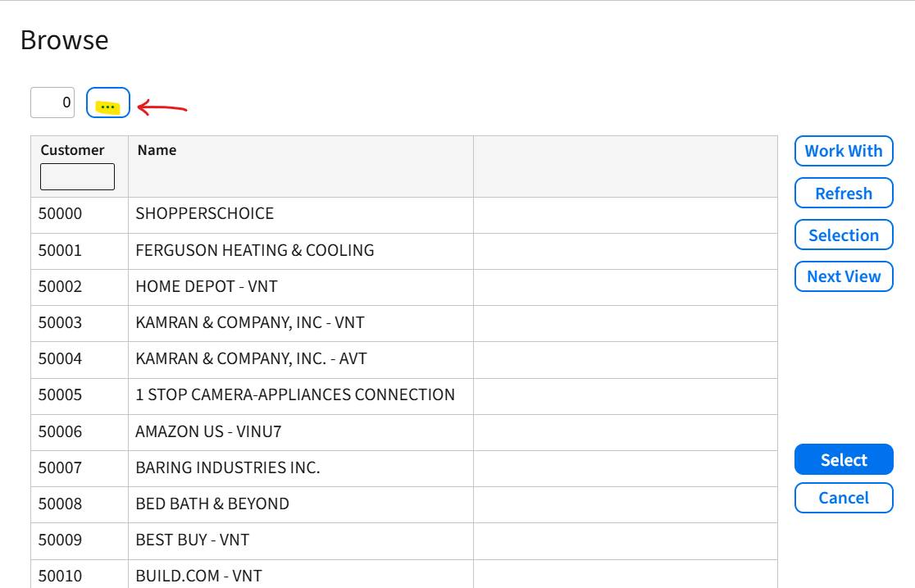Choose FERGUSON HEATING & COOLING
915x588 pixels.
[x=255, y=250]
